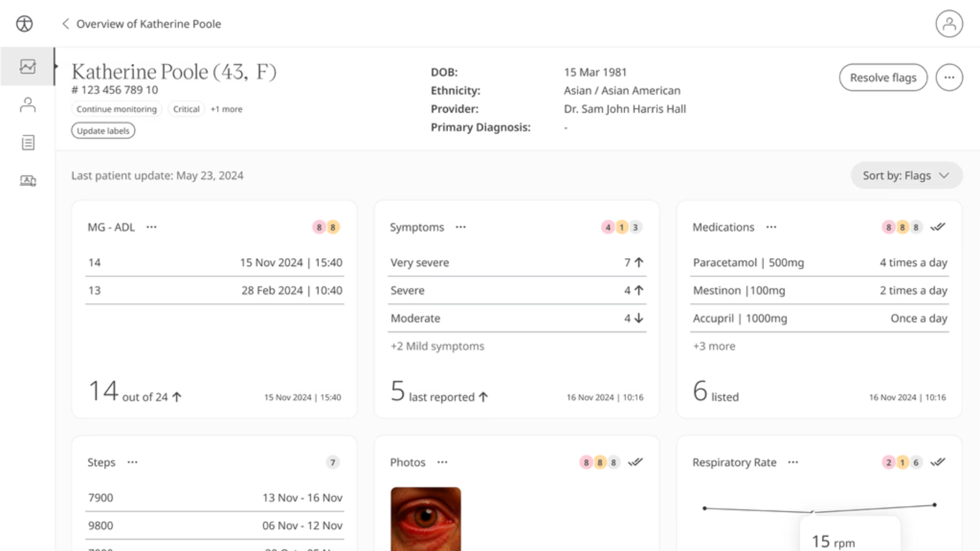Select the Accupril | 1000mg row
The image size is (980, 551).
(x=819, y=318)
